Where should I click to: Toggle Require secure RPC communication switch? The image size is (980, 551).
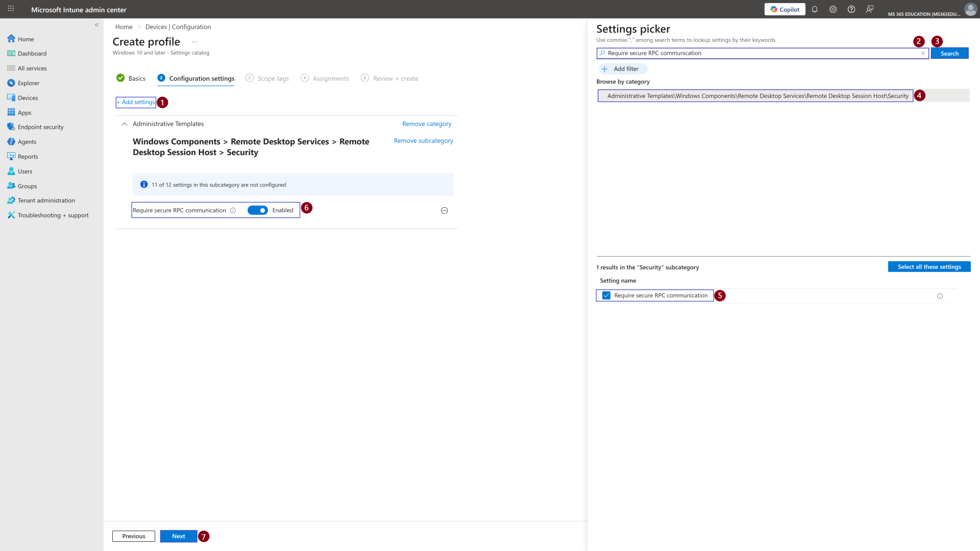coord(258,210)
